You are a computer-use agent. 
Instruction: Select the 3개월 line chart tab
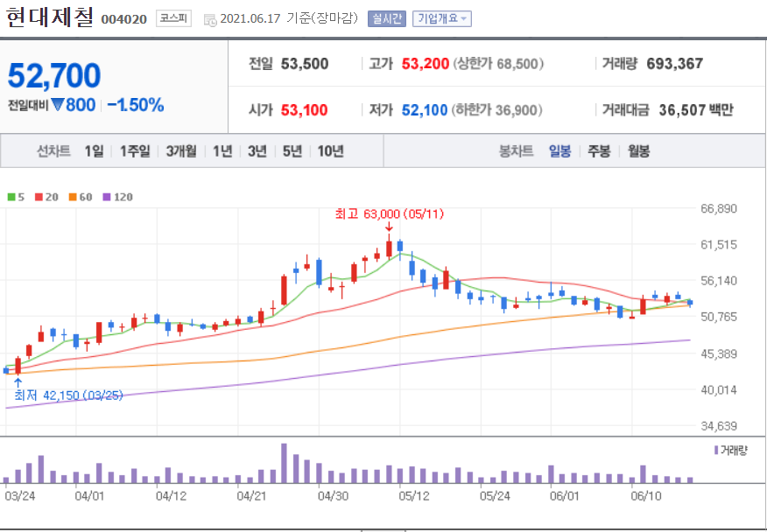(x=181, y=151)
